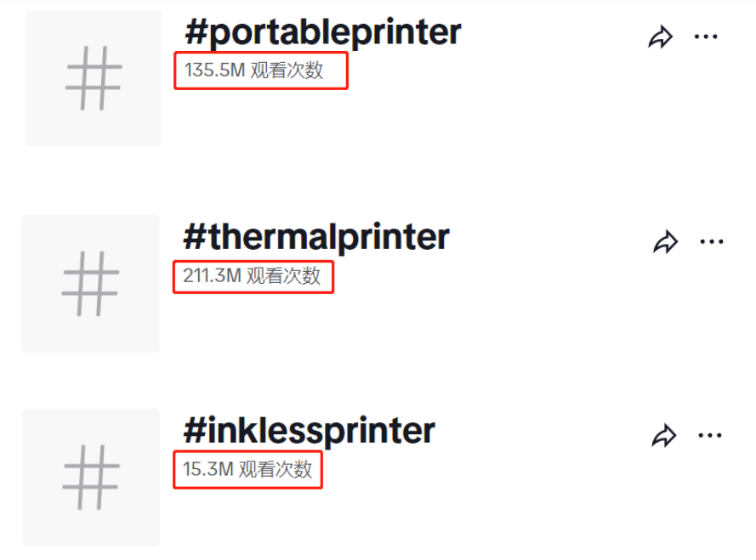The image size is (756, 560).
Task: Click the leading # in the thermalprinter title
Action: [195, 236]
